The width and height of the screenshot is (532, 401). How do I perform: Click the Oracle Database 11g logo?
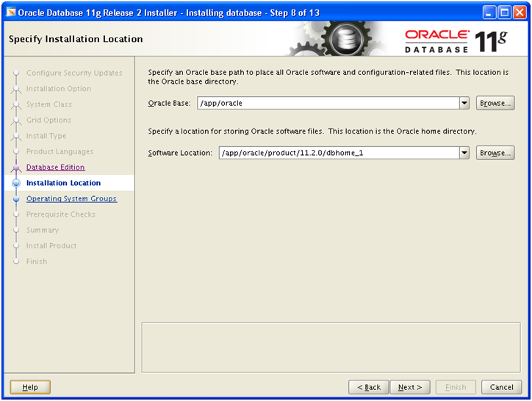click(x=456, y=41)
